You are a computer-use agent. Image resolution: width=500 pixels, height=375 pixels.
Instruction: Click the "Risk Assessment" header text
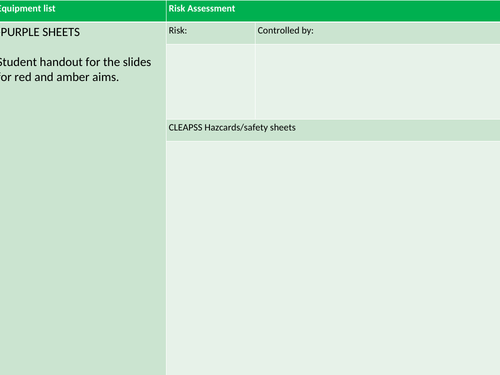[202, 9]
